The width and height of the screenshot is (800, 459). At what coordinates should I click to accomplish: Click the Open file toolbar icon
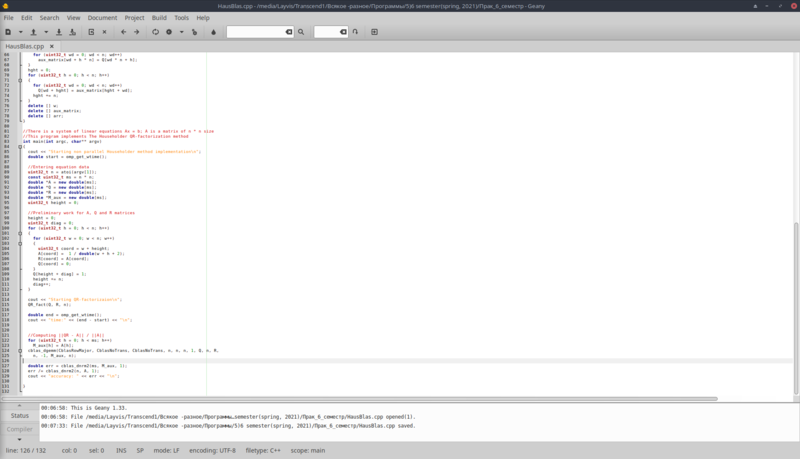click(34, 32)
